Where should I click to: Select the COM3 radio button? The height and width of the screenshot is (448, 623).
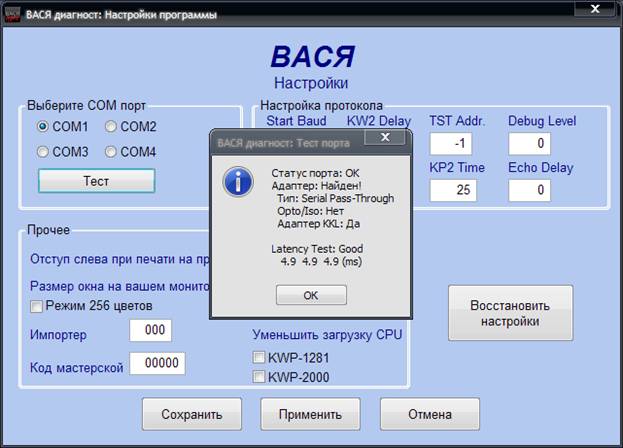coord(43,152)
